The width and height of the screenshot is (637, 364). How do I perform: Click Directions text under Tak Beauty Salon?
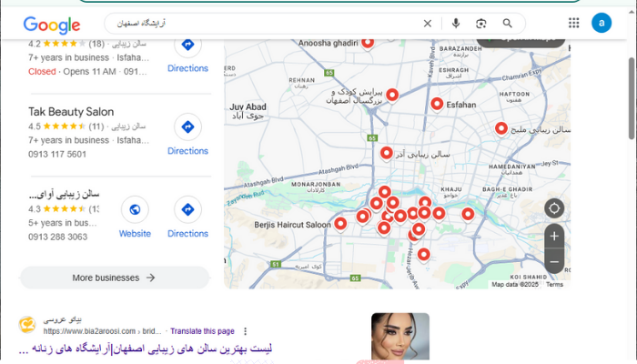(x=187, y=151)
